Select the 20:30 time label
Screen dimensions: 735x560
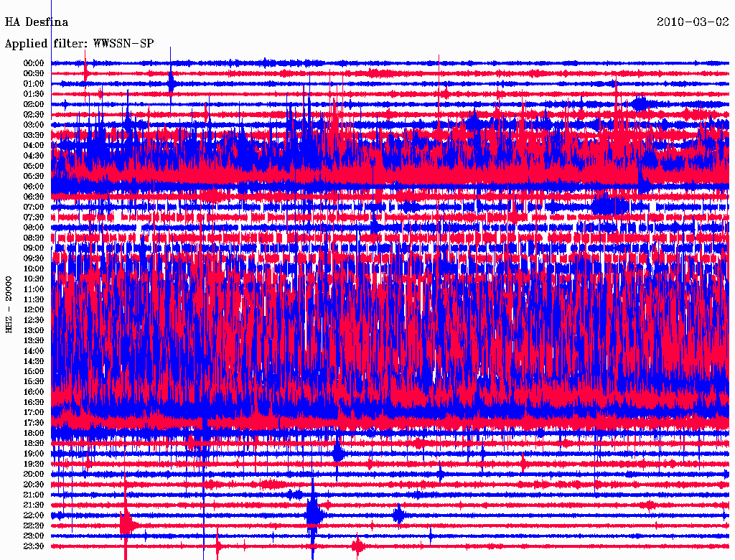point(34,485)
